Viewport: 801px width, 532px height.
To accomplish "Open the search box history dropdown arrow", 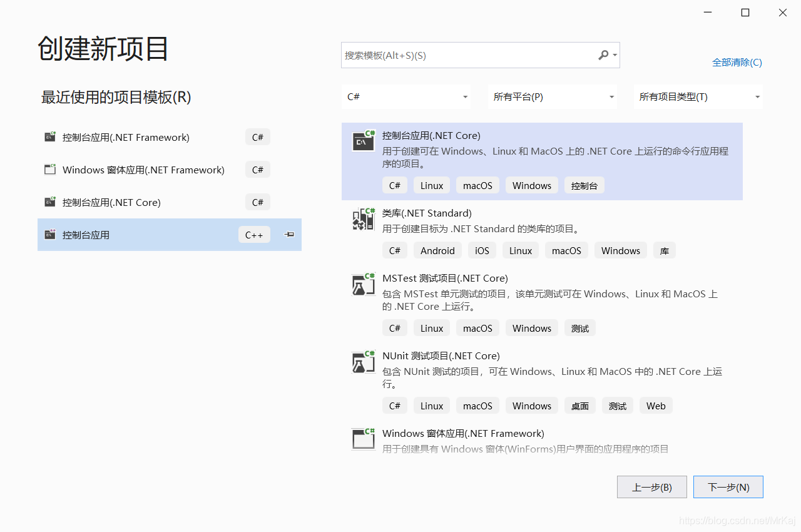I will pos(615,55).
